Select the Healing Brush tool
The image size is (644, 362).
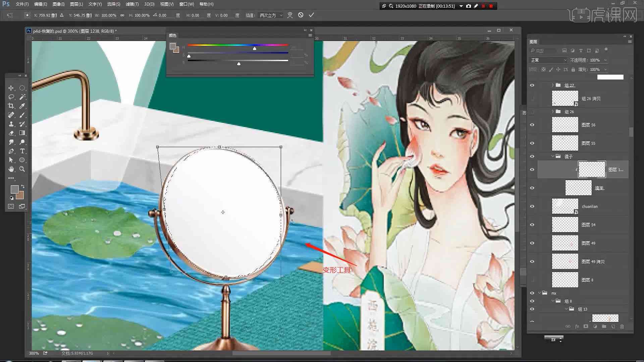click(x=11, y=115)
